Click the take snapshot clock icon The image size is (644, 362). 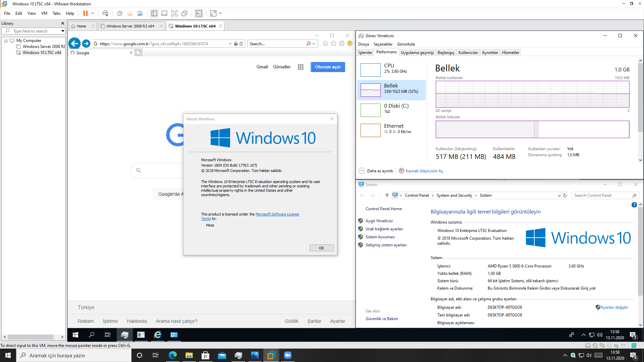coord(119,13)
